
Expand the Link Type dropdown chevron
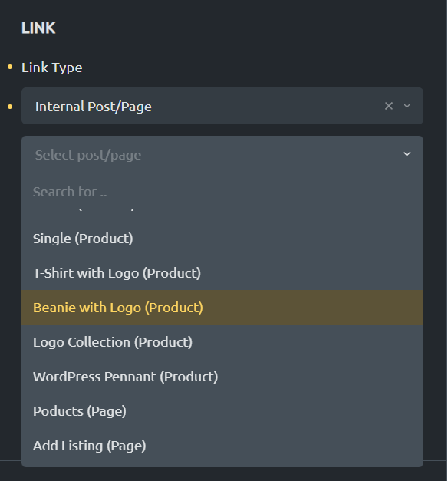click(x=407, y=106)
